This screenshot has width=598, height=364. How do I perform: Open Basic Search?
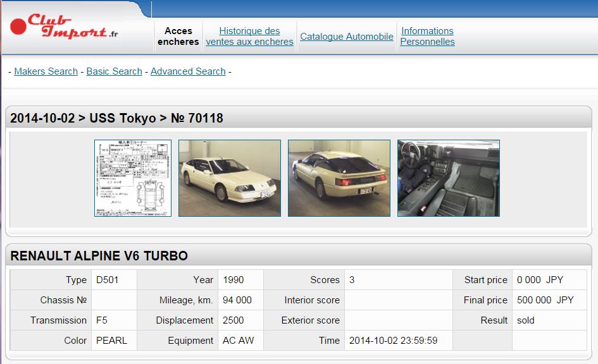coord(114,71)
